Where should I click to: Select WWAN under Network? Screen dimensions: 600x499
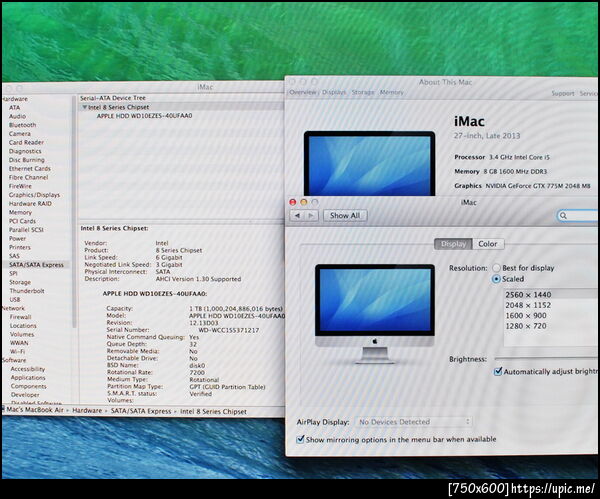(x=19, y=343)
